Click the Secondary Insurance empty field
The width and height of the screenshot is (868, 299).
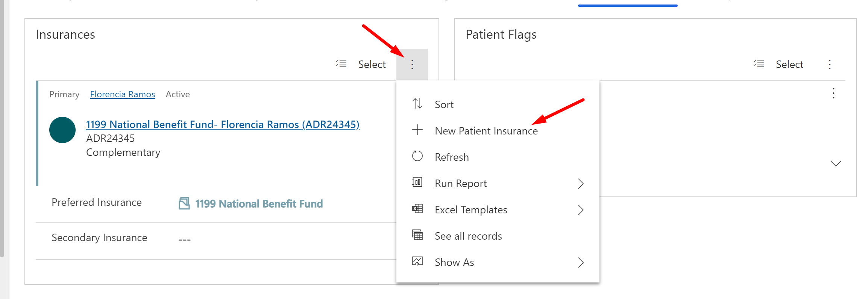184,239
